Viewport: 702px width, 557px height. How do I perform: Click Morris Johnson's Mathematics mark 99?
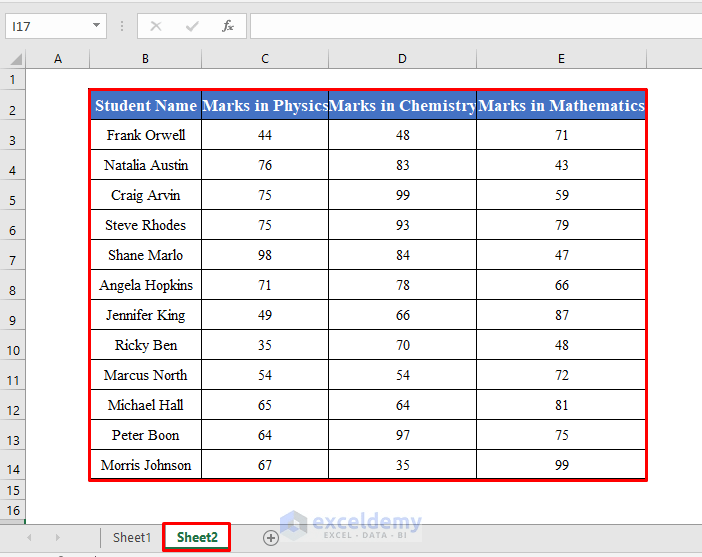(561, 465)
